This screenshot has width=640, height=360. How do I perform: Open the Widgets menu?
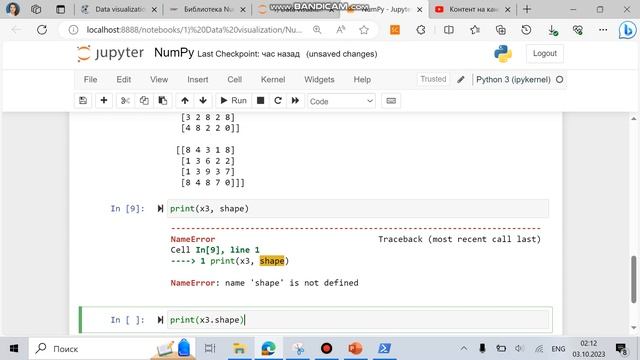click(x=319, y=80)
